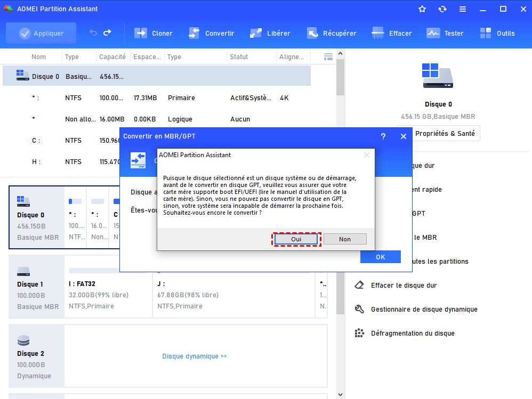Select Défragmentation du disque in the right panel
The height and width of the screenshot is (399, 532).
coord(412,333)
